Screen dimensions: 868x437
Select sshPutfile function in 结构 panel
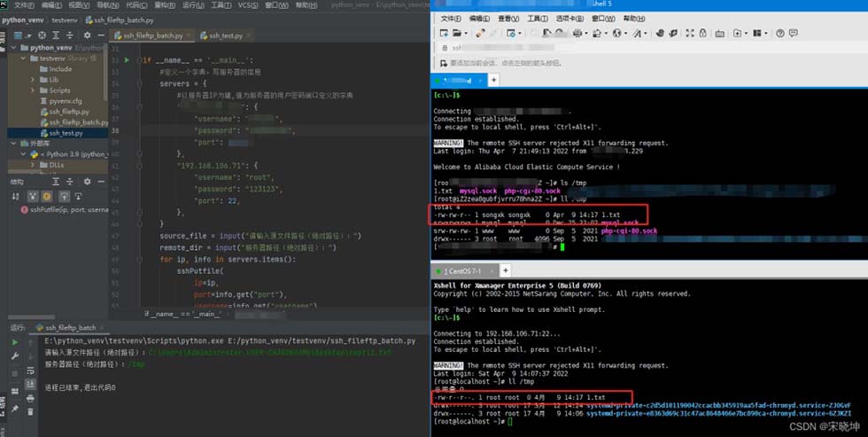(x=64, y=210)
